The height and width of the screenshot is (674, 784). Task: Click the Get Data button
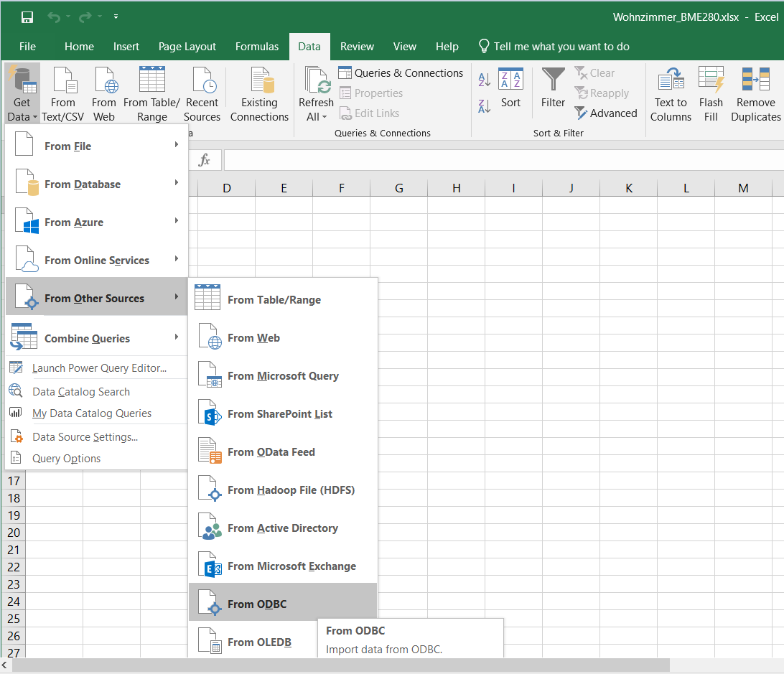tap(22, 93)
